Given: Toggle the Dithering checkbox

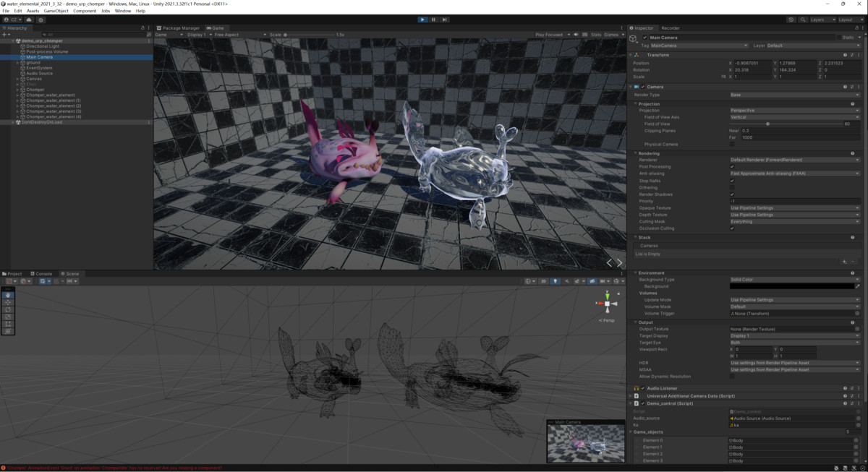Looking at the screenshot, I should (732, 187).
